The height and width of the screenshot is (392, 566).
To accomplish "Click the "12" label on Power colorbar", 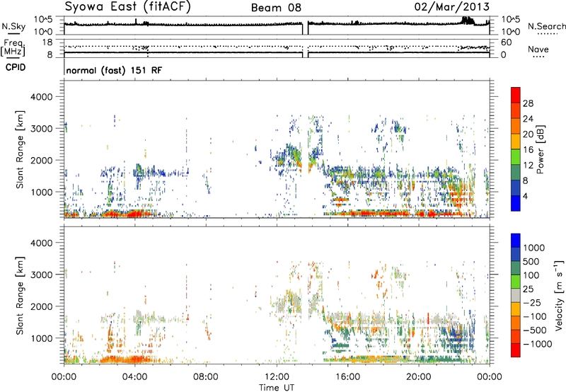I will tap(528, 166).
